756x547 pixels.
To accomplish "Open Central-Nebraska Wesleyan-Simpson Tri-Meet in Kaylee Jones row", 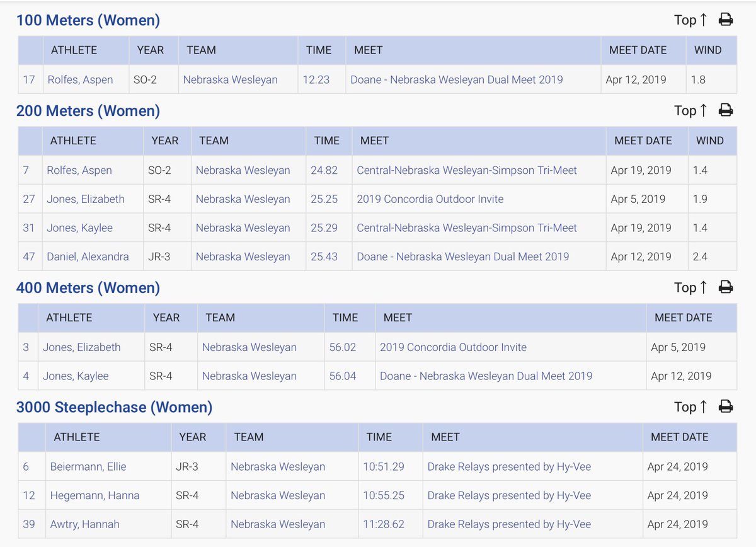I will (x=467, y=228).
